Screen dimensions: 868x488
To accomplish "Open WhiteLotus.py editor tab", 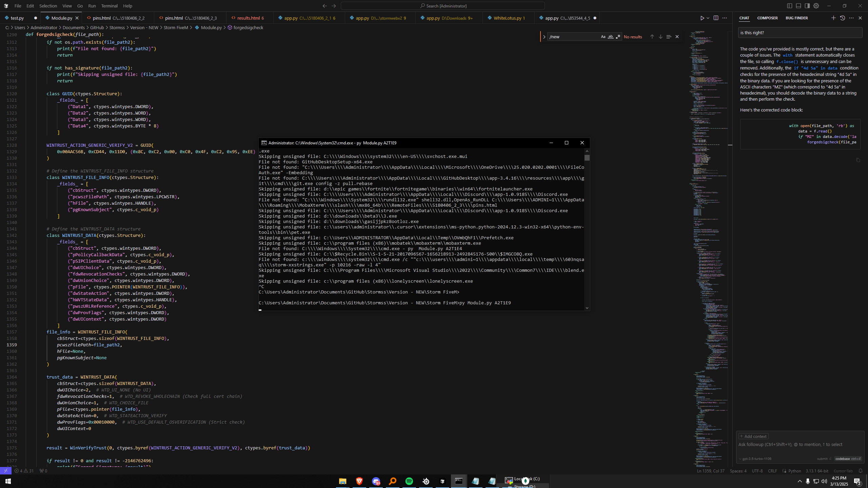I will (509, 18).
